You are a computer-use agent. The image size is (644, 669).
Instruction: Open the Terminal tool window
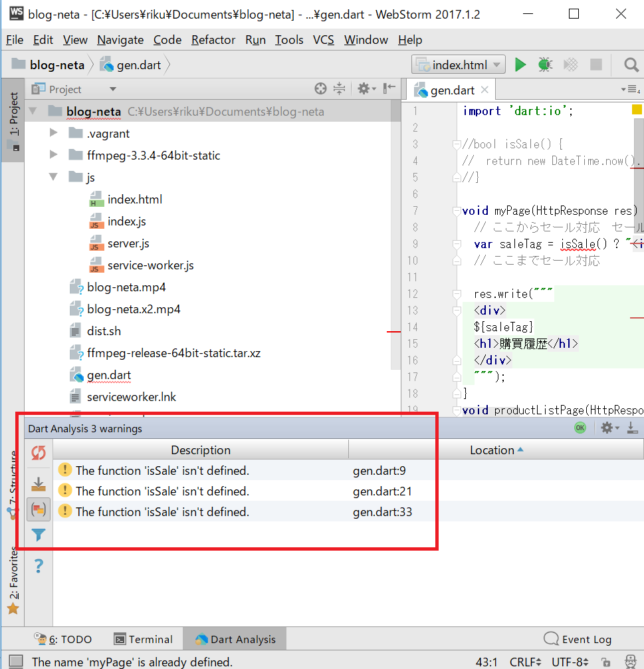click(144, 639)
